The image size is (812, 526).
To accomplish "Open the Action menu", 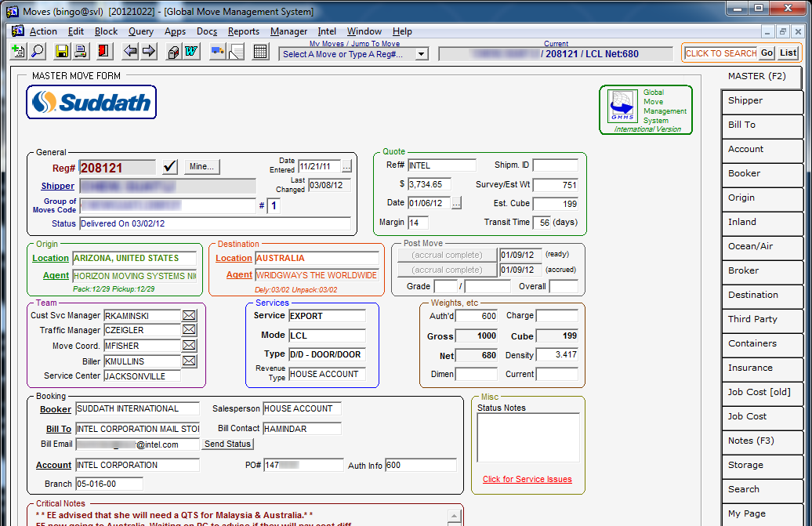I will click(43, 31).
